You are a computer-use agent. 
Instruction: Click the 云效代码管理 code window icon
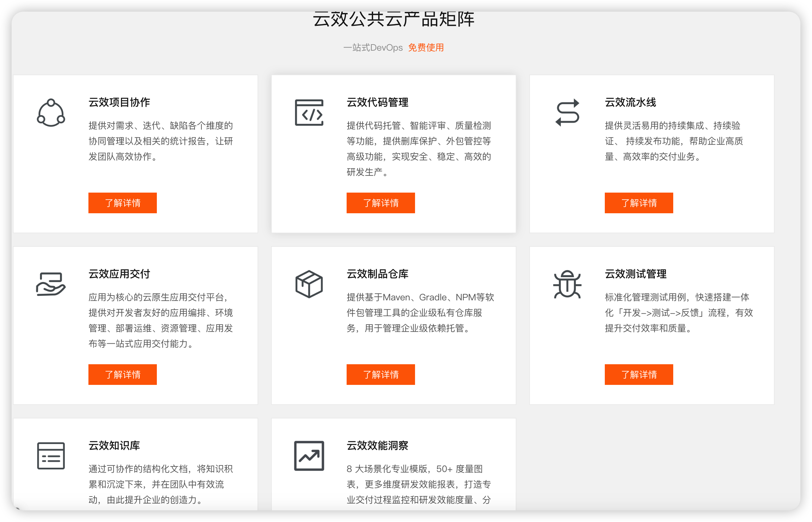pyautogui.click(x=309, y=113)
